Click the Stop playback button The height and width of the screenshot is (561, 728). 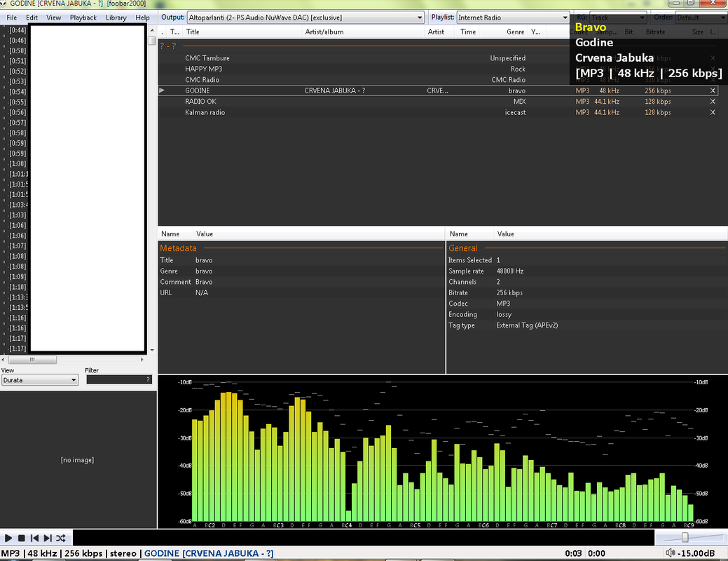[x=21, y=538]
